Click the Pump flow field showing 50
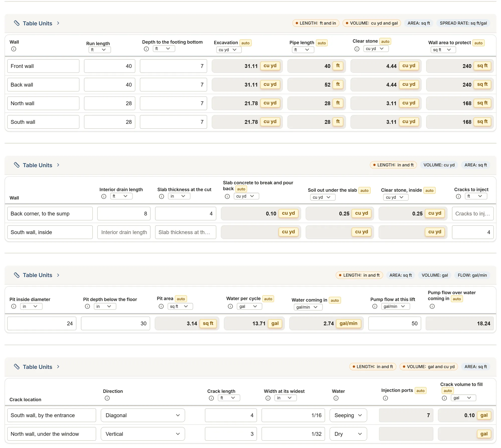 click(395, 323)
